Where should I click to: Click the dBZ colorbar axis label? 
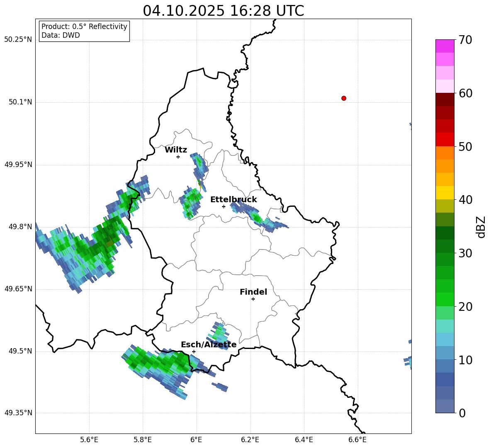[x=481, y=227]
